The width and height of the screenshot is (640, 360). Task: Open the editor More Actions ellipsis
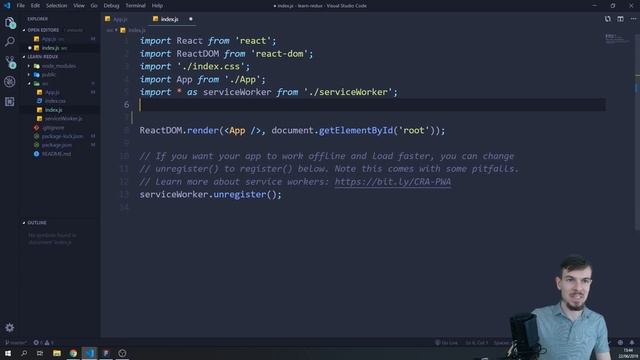click(633, 19)
